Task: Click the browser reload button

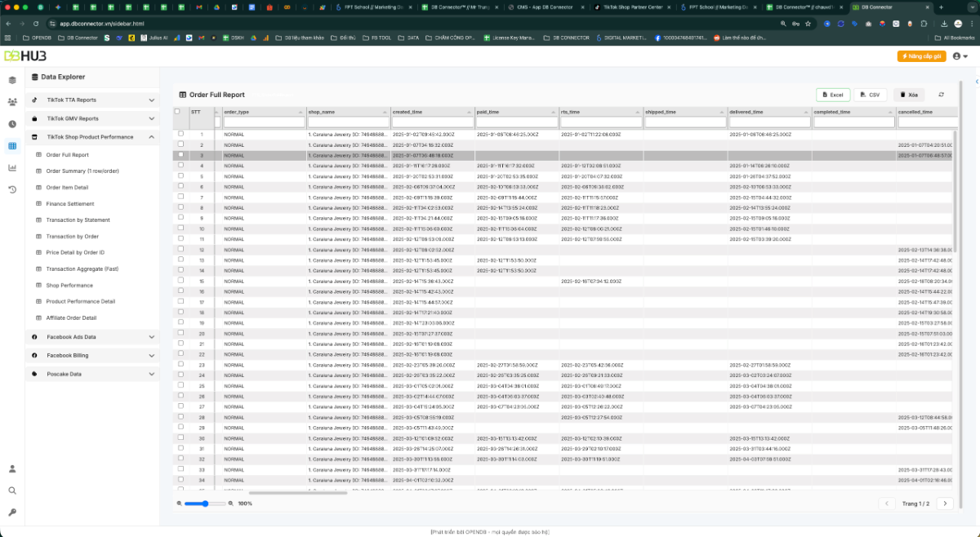Action: tap(36, 24)
